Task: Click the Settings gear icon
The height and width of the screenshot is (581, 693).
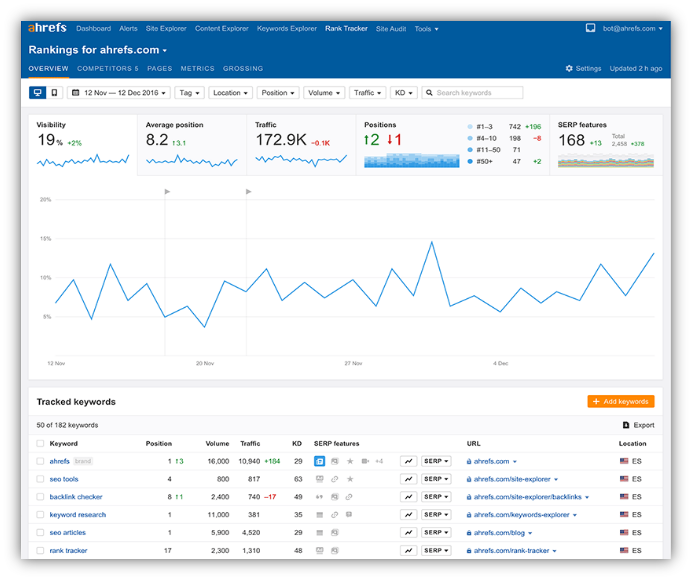Action: (569, 68)
